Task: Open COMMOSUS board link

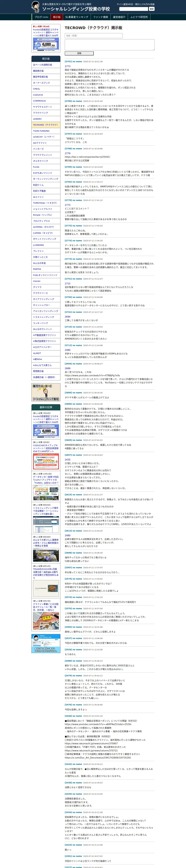Action: click(x=46, y=101)
